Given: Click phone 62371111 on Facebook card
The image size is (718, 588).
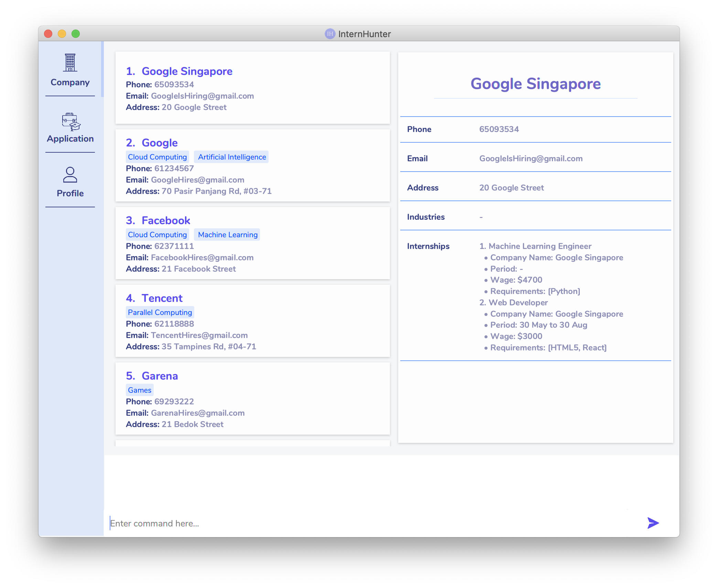Looking at the screenshot, I should [174, 246].
